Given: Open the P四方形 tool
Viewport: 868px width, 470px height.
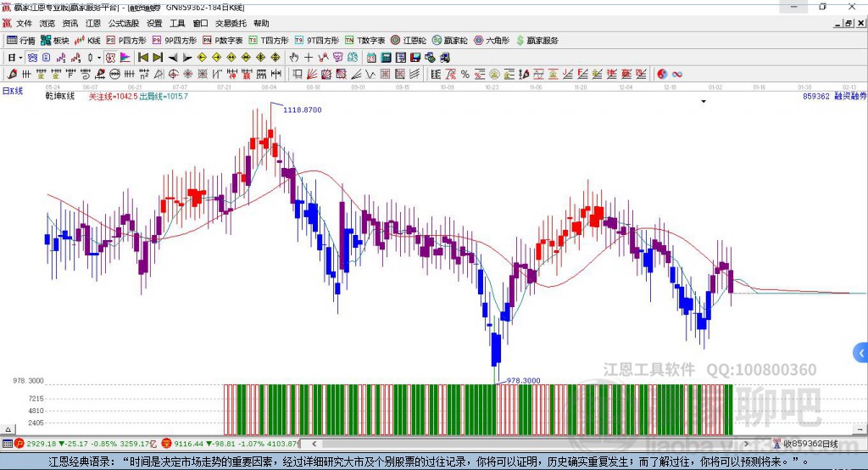Looking at the screenshot, I should click(126, 40).
